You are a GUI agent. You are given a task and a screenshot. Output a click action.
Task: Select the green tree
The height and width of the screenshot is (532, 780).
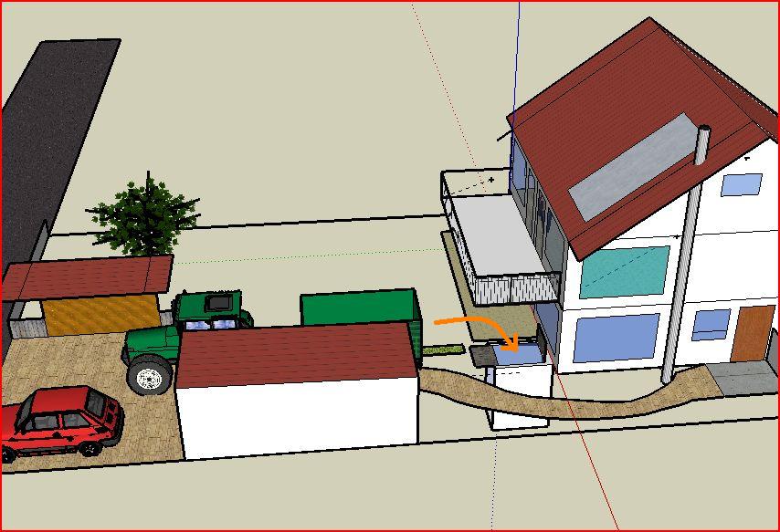pos(145,216)
